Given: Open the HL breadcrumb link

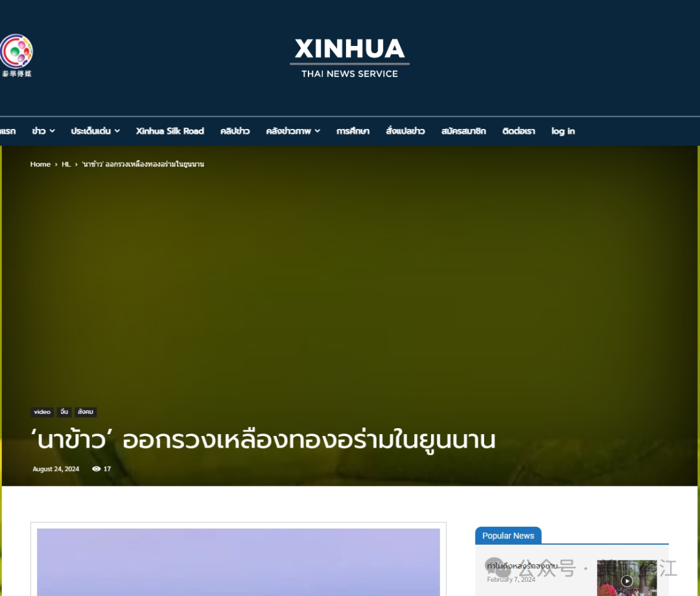Looking at the screenshot, I should pos(66,164).
